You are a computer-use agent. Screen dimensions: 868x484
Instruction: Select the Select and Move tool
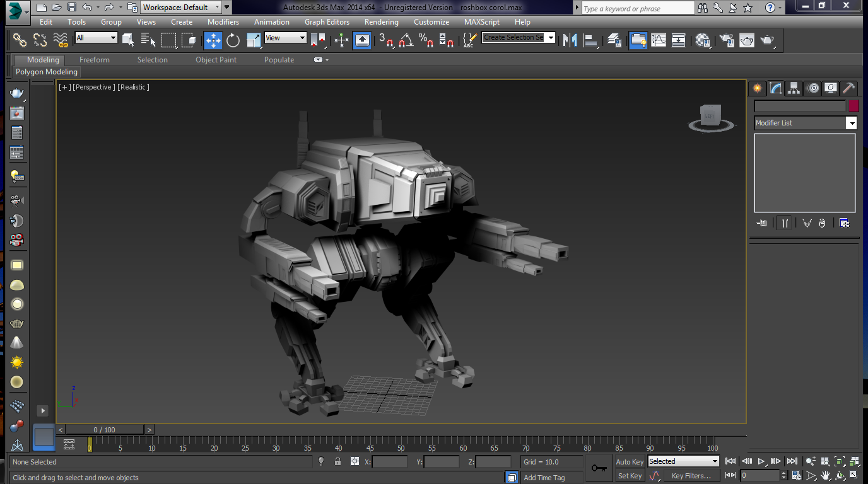[213, 40]
